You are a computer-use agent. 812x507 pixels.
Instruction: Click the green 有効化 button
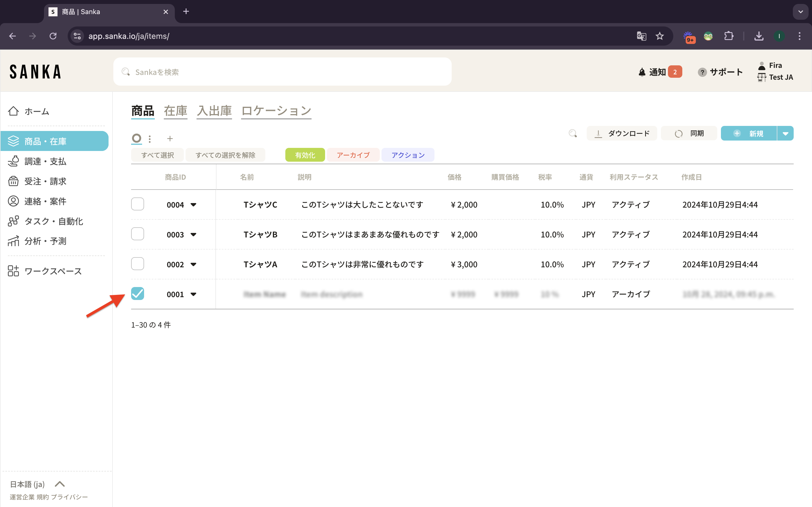(305, 155)
